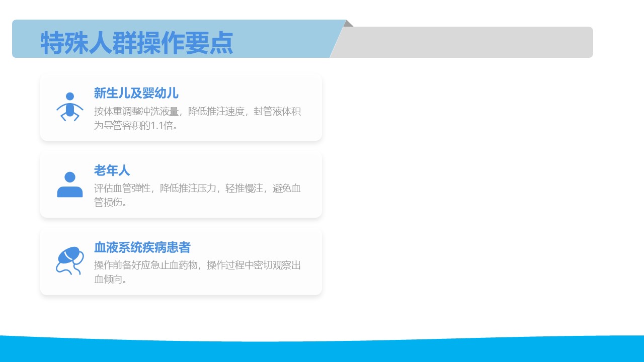Select the heading 血液系统疾病患者
The image size is (644, 362).
pyautogui.click(x=142, y=247)
